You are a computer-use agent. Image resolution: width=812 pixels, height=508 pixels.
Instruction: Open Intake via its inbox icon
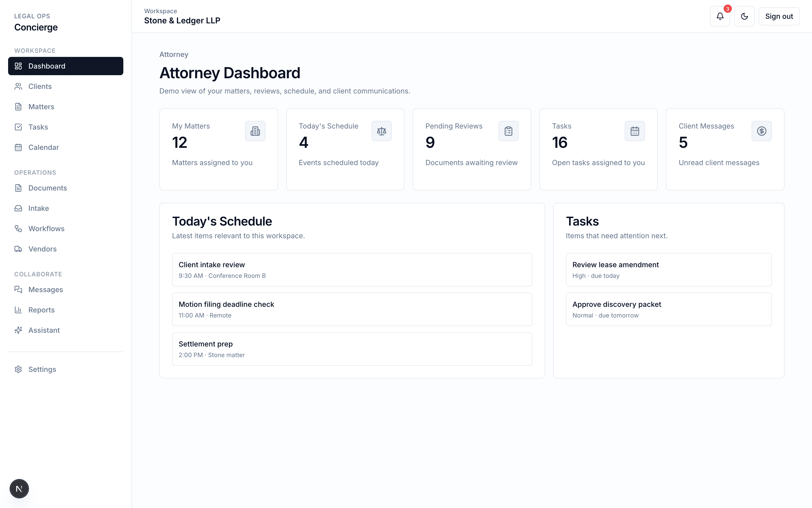click(18, 208)
